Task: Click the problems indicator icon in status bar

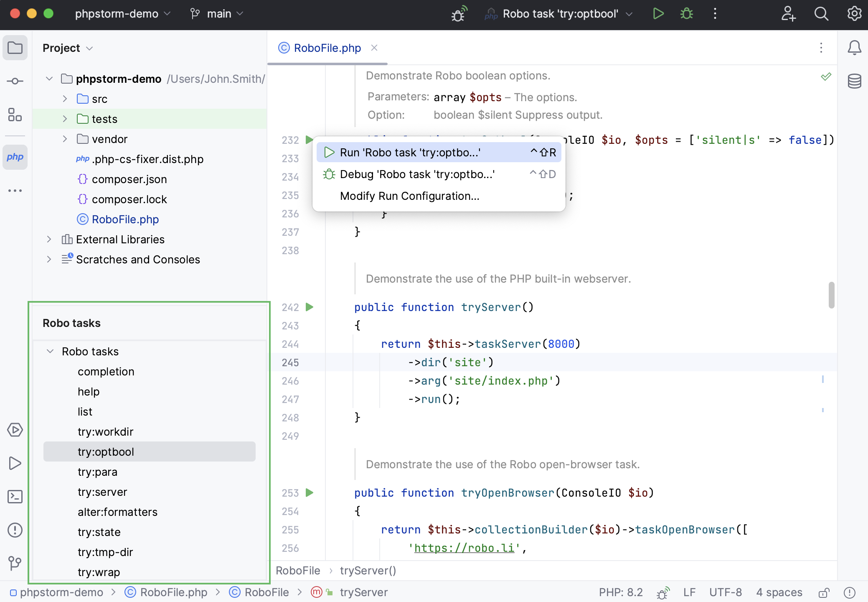Action: point(849,592)
